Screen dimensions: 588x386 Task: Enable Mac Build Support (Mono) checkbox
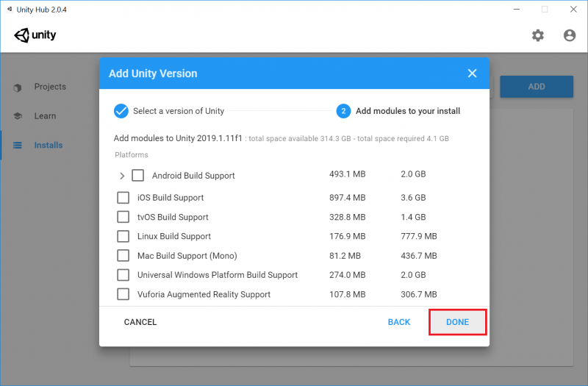coord(123,255)
